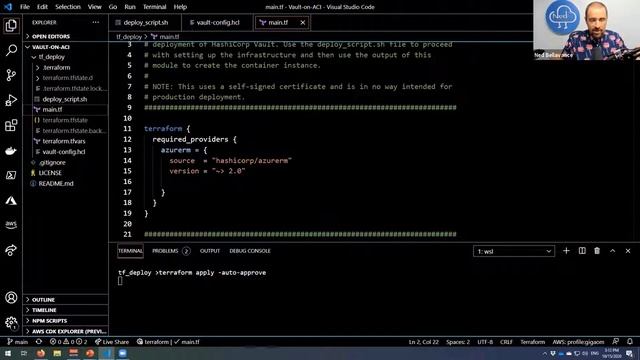Synchronize changes in status bar
Viewport: 640px width, 360px height.
(x=39, y=342)
